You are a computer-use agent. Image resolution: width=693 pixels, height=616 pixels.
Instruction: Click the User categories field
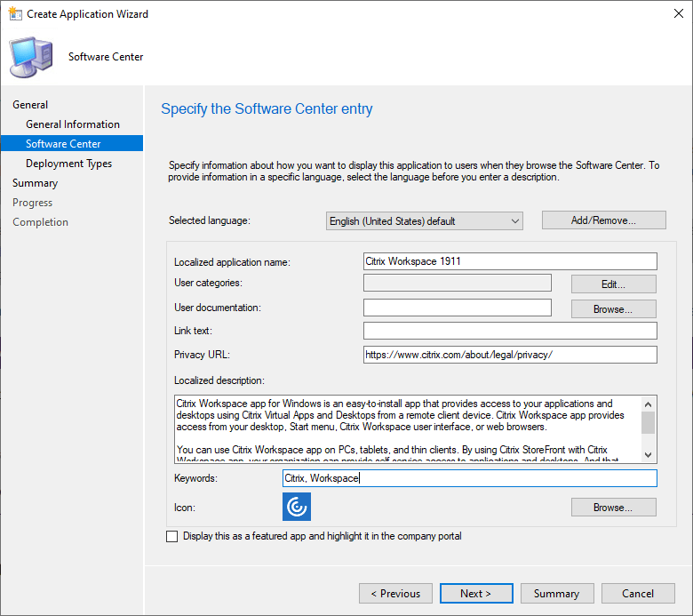458,283
